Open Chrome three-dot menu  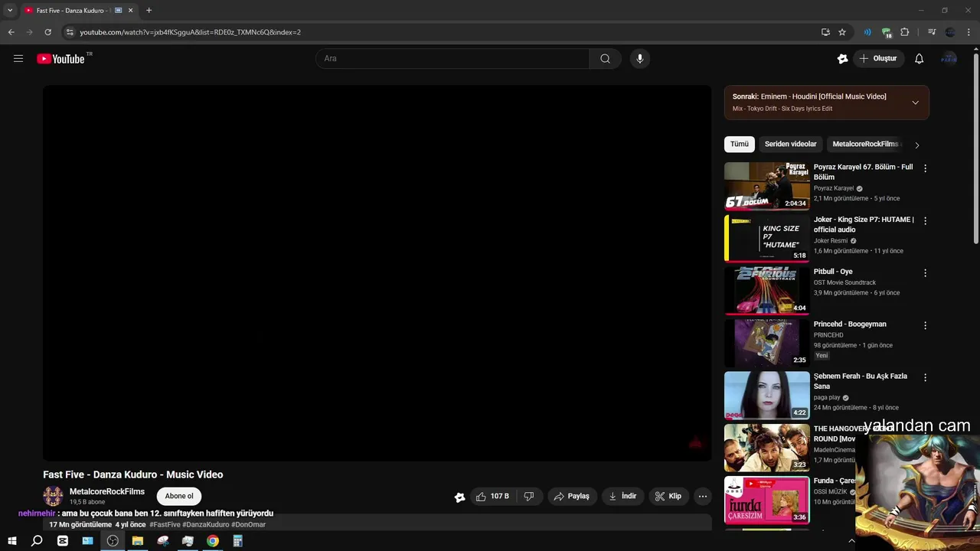coord(969,32)
